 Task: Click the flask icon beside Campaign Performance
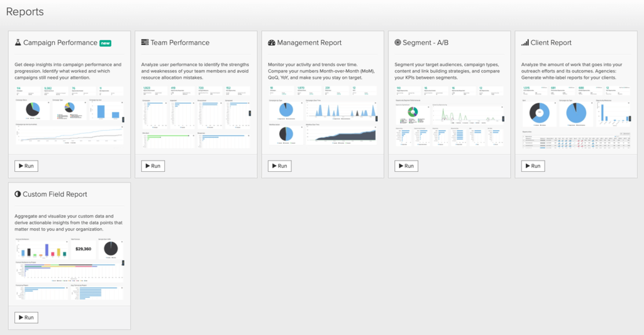(18, 42)
